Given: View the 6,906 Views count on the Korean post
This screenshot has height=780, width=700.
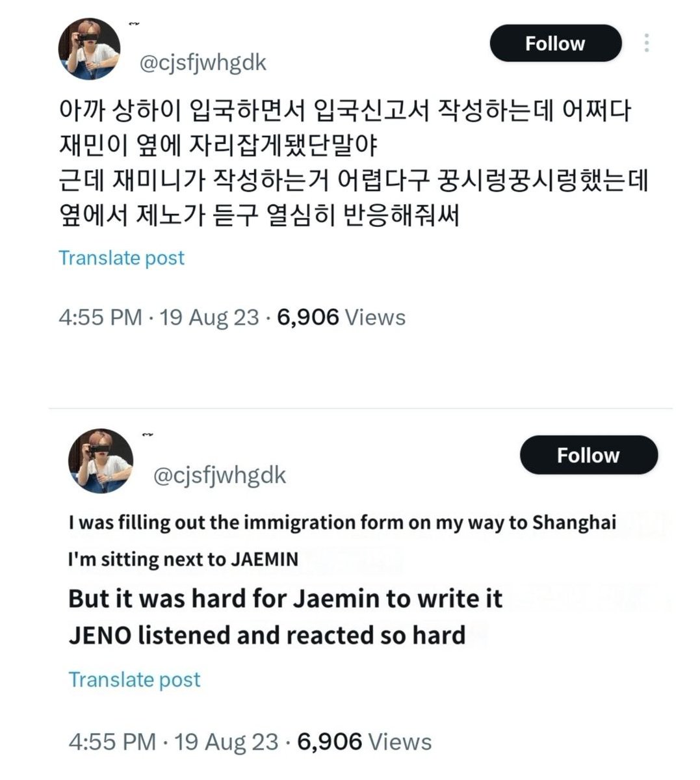Looking at the screenshot, I should click(x=341, y=317).
